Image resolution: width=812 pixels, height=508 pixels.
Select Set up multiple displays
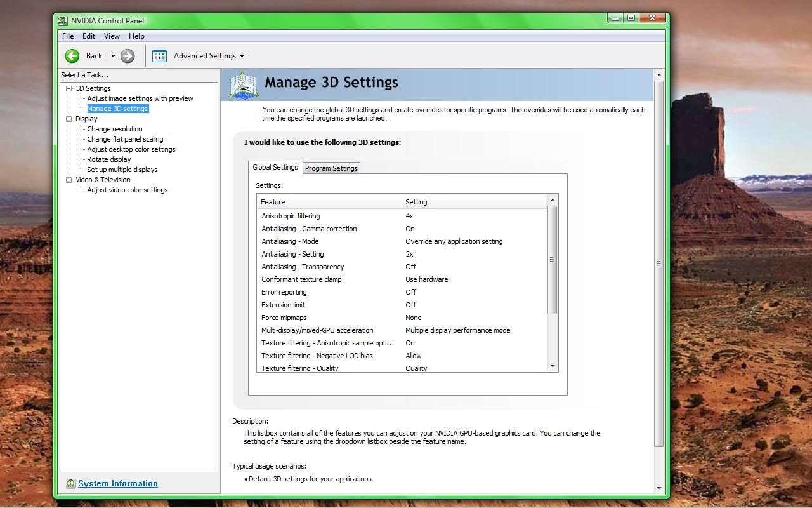tap(122, 170)
